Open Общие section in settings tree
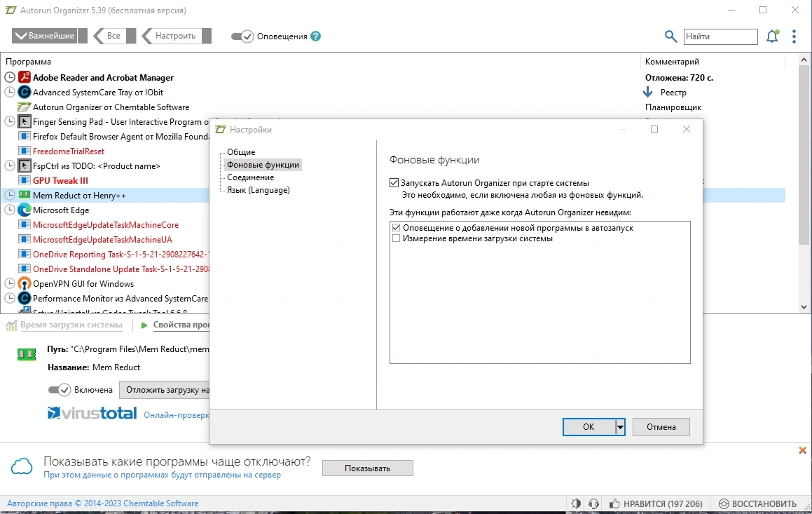812x514 pixels. 241,152
